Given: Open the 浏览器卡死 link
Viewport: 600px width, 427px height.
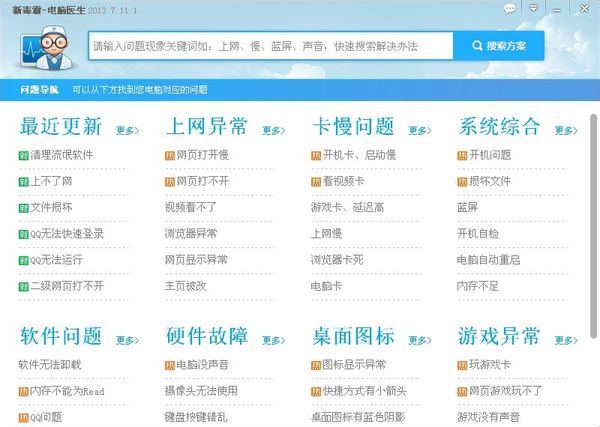Looking at the screenshot, I should tap(337, 260).
